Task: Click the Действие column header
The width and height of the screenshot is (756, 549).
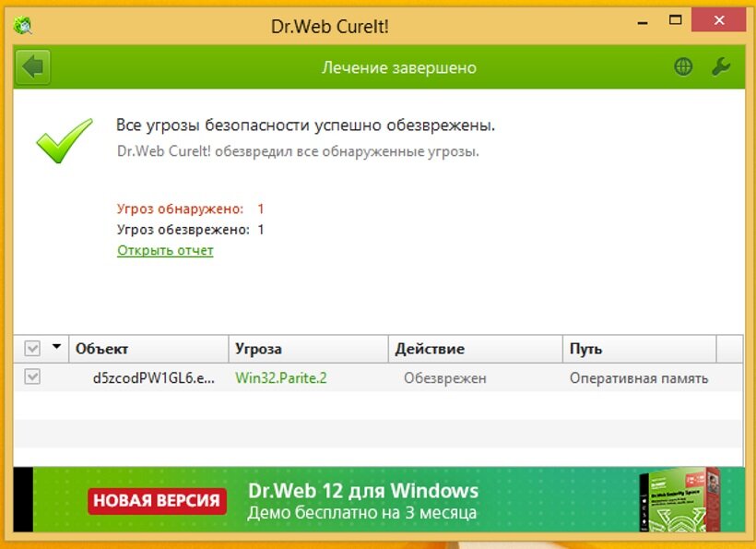Action: pyautogui.click(x=476, y=349)
